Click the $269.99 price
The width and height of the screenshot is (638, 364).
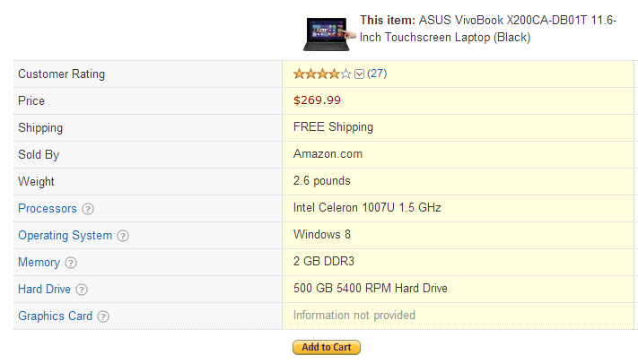[317, 100]
